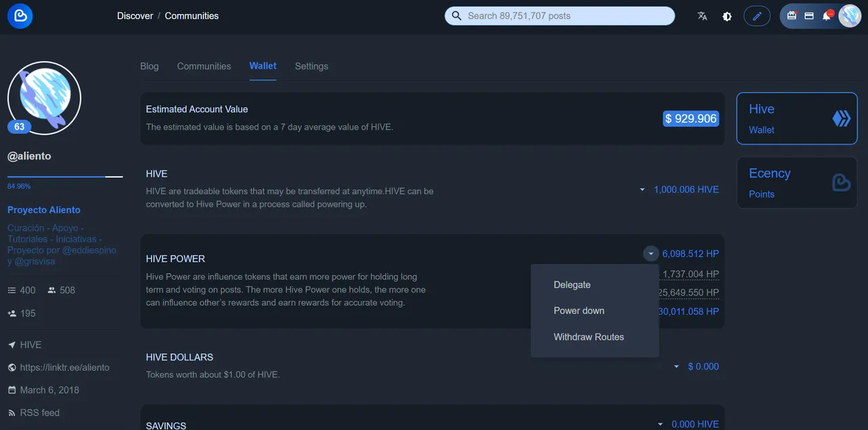This screenshot has width=868, height=430.
Task: Focus the Search 89,751,707 posts field
Action: (x=559, y=16)
